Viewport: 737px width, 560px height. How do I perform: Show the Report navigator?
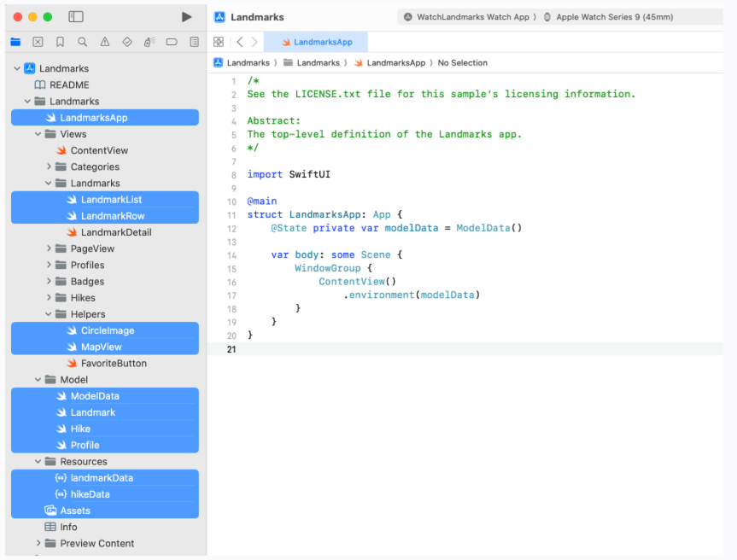194,42
